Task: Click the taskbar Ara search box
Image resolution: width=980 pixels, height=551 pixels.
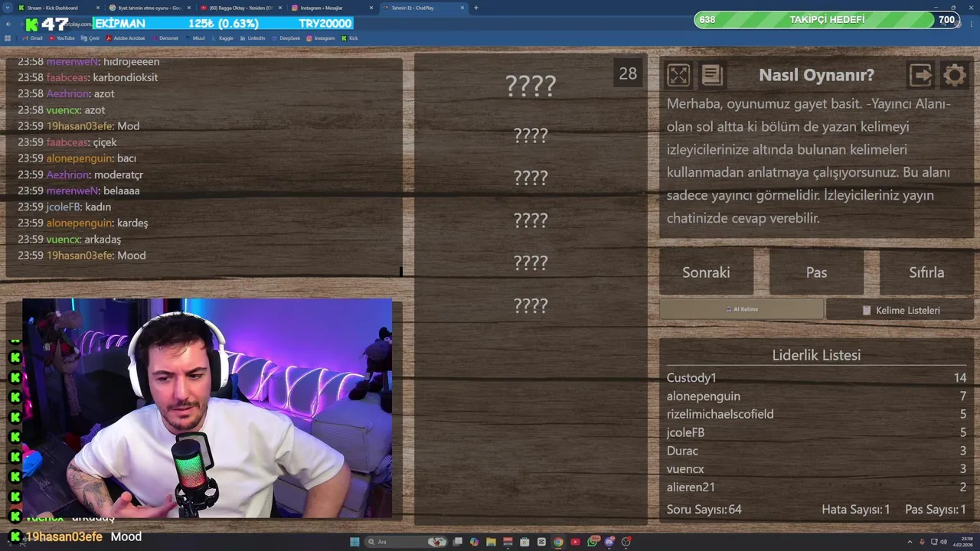Action: [406, 542]
